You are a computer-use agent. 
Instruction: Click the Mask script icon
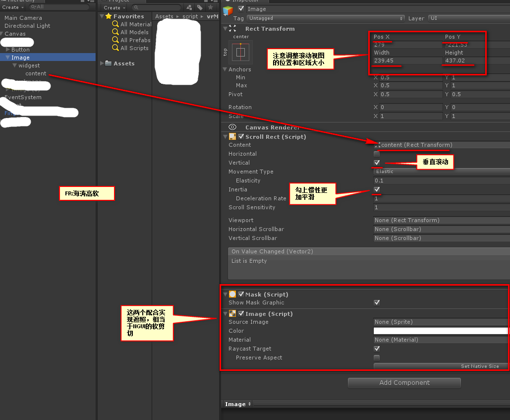click(x=232, y=295)
